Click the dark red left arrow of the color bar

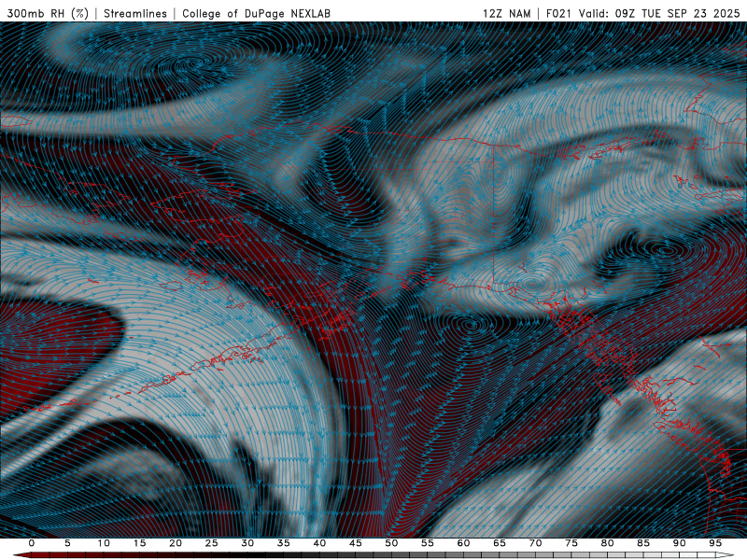tap(21, 555)
